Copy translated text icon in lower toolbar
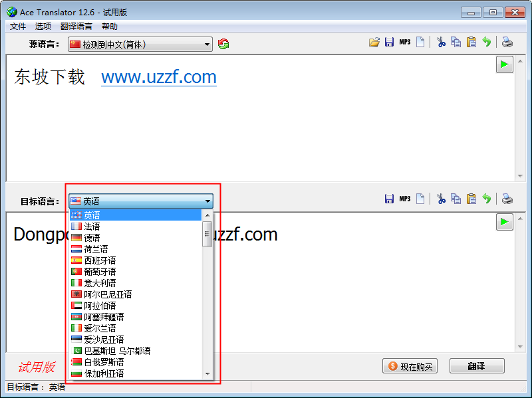 [x=456, y=199]
